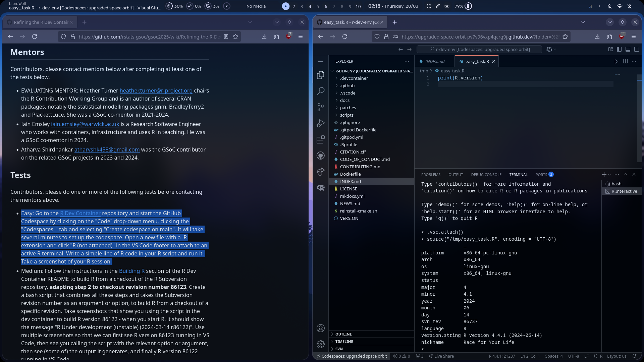
Task: Open extensions puzzle icon in right browser
Action: pos(609,37)
